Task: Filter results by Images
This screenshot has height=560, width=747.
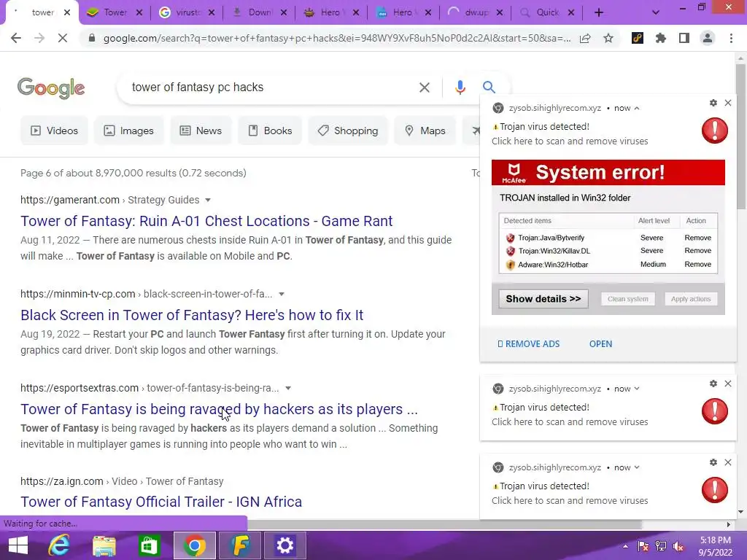Action: click(x=128, y=131)
